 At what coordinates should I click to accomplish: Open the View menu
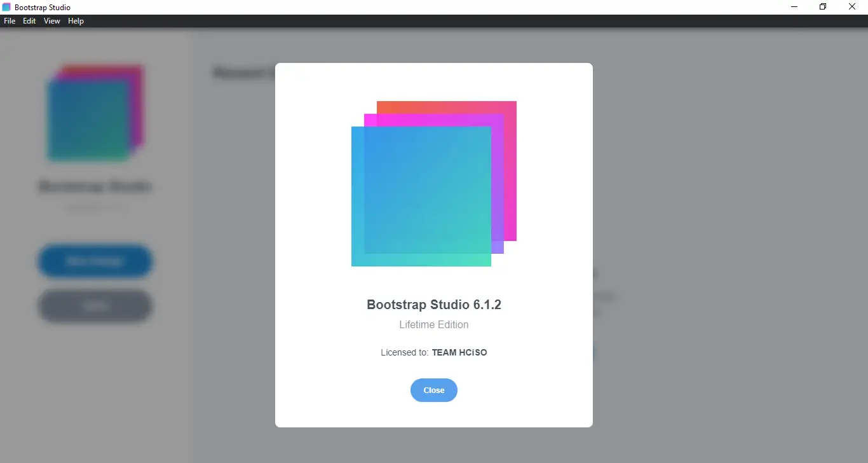click(x=52, y=21)
